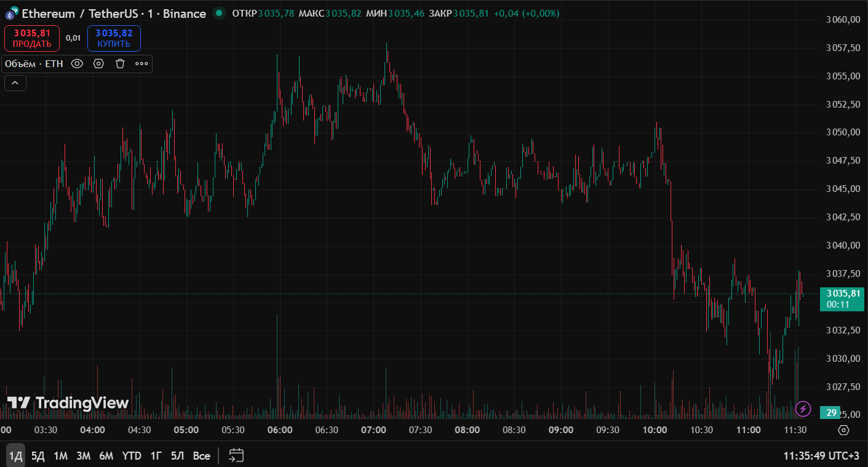Click the blue КУПИТЬ buy button
Screen dimensions: 868x467
(114, 38)
